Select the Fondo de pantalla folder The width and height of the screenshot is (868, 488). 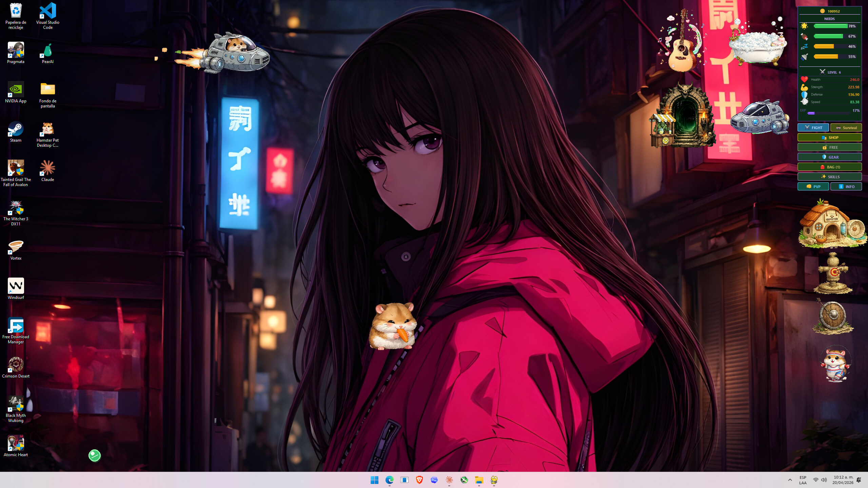coord(48,95)
